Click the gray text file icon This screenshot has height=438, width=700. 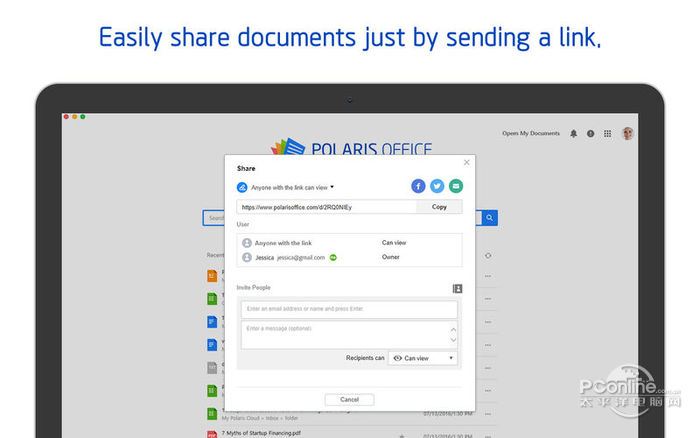click(x=212, y=367)
